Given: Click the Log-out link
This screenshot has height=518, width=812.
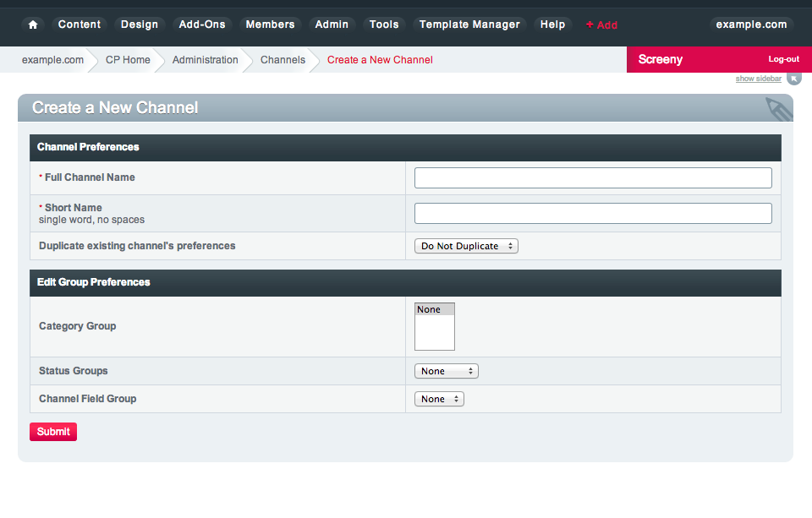Looking at the screenshot, I should (783, 59).
